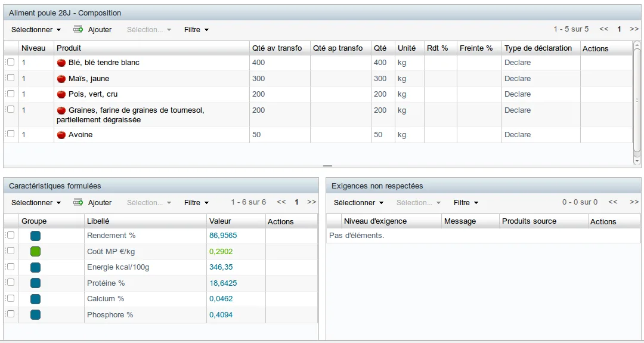Click the scroll up arrow of Composition table
644x343 pixels.
click(x=637, y=44)
